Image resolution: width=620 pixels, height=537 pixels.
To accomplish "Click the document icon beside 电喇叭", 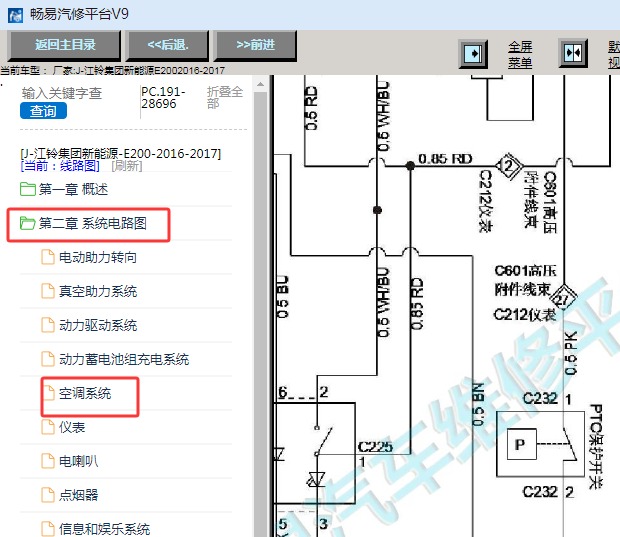I will (x=48, y=461).
